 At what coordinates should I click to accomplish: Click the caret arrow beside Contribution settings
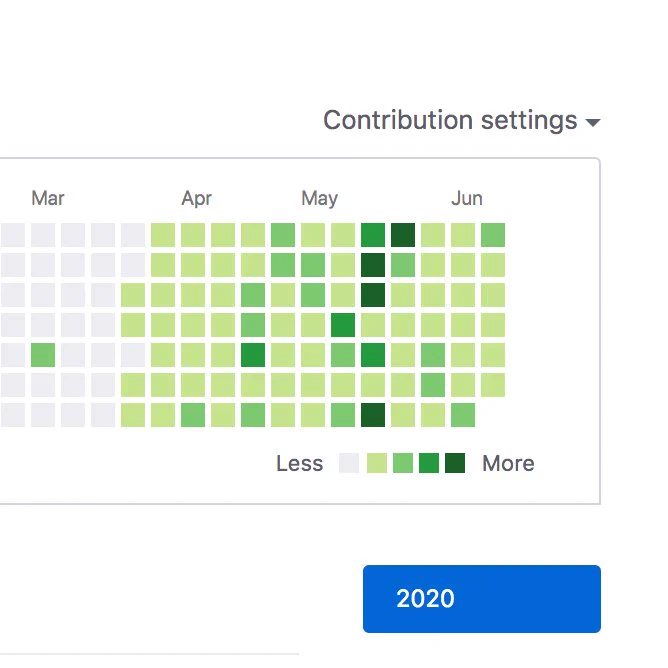click(x=593, y=123)
